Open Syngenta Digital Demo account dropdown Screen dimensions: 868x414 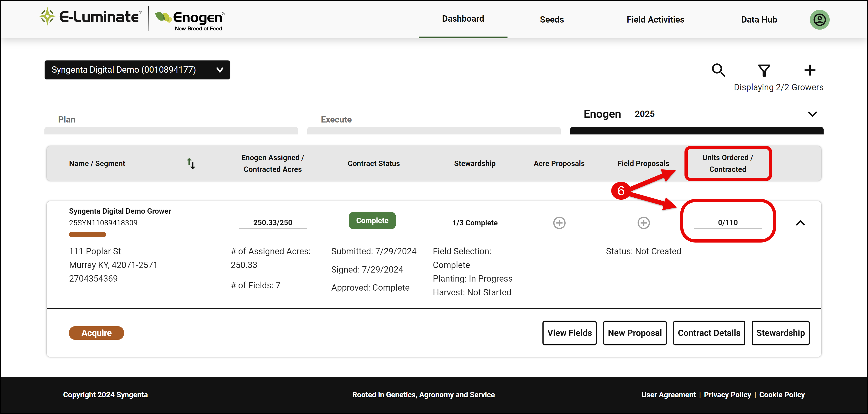point(137,70)
